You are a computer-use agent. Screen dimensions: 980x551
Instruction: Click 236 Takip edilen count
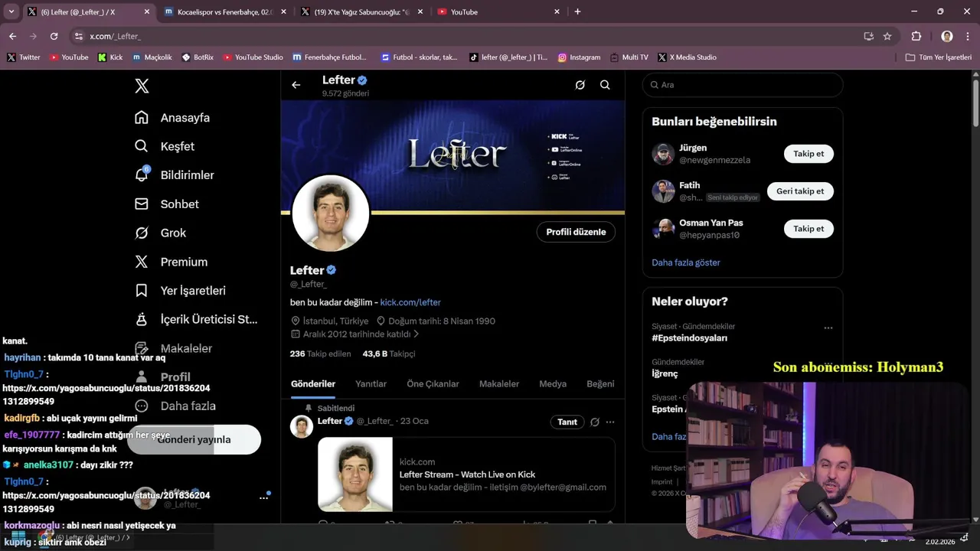[x=320, y=354]
